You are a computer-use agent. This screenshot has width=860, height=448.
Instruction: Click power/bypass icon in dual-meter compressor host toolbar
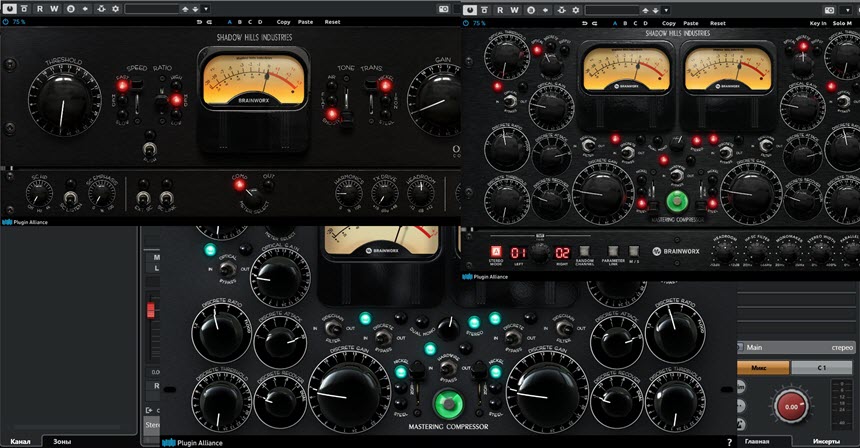469,9
